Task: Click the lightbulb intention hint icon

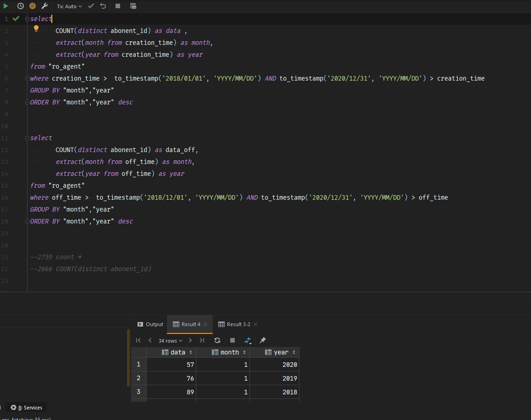Action: pos(37,28)
